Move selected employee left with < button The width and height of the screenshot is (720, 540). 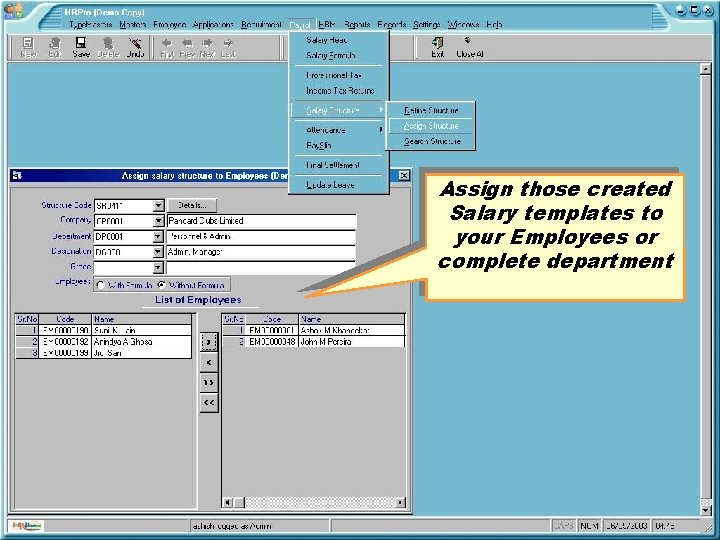click(x=208, y=362)
